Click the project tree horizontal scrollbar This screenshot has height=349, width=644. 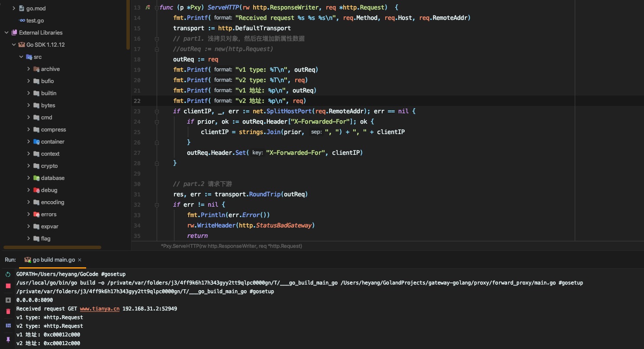52,247
